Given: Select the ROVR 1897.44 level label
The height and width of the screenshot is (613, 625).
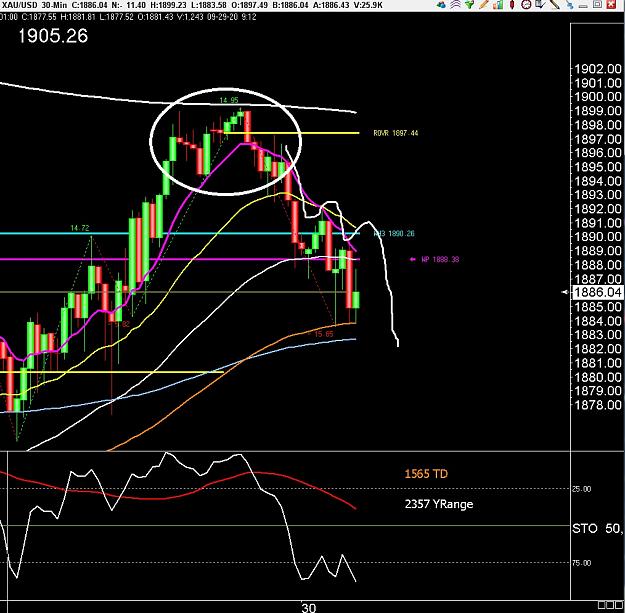Looking at the screenshot, I should 396,133.
